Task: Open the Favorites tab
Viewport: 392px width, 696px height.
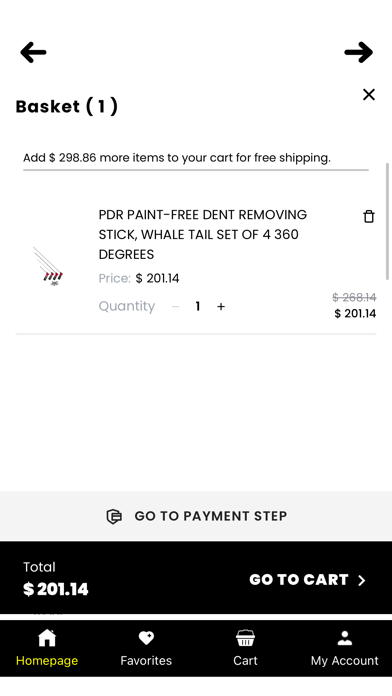Action: click(146, 648)
